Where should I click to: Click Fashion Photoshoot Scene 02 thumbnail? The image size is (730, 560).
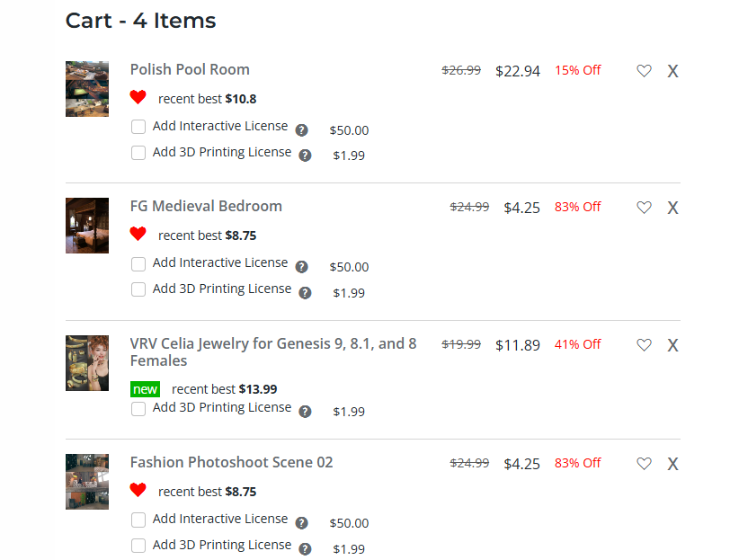(87, 482)
